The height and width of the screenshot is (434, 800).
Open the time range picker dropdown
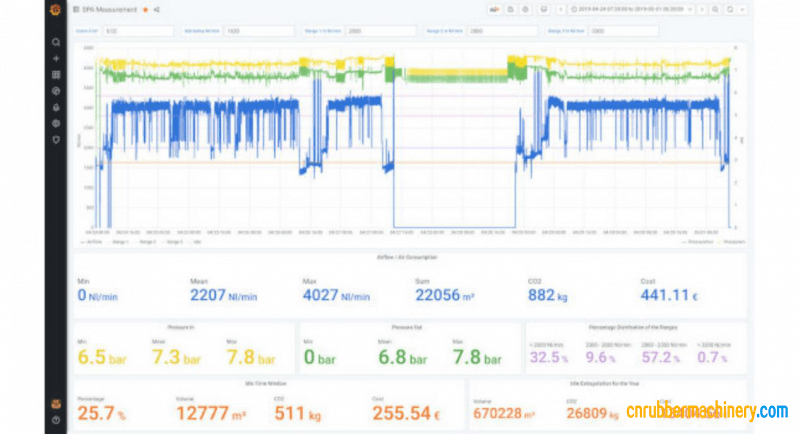coord(630,10)
